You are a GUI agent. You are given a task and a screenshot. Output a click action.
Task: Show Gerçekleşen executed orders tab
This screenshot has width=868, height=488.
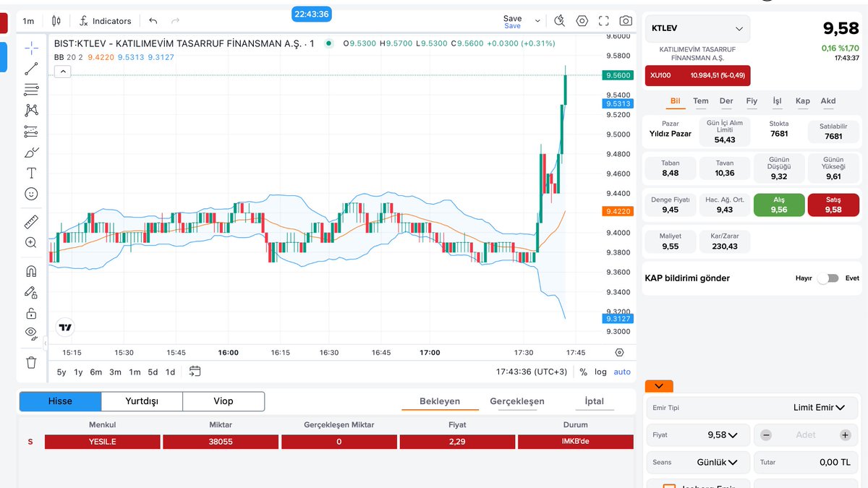click(517, 401)
